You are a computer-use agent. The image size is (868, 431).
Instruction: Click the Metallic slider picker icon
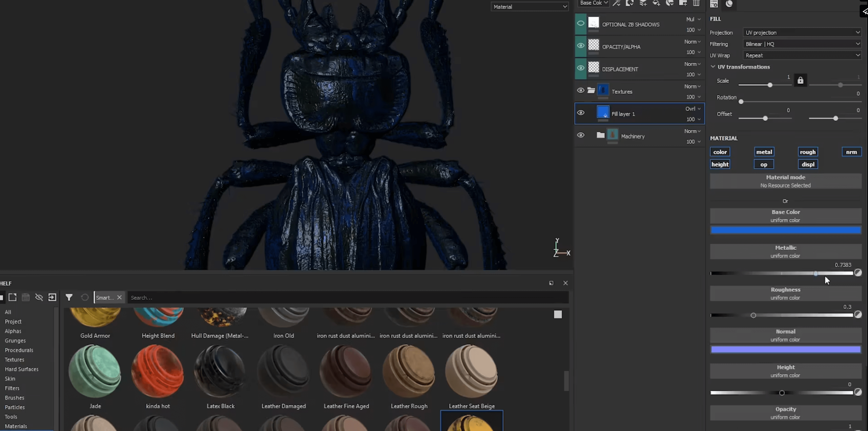click(x=858, y=272)
